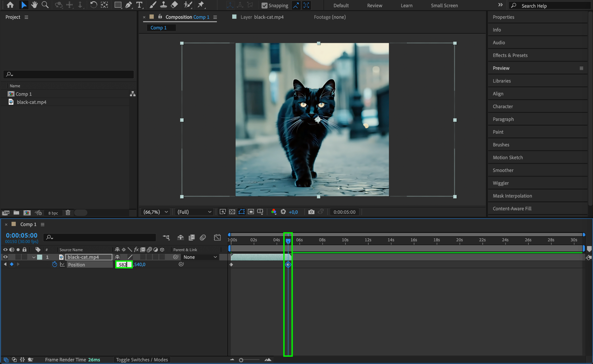The height and width of the screenshot is (364, 593).
Task: Click Toggle Switches / Modes button
Action: tap(142, 360)
